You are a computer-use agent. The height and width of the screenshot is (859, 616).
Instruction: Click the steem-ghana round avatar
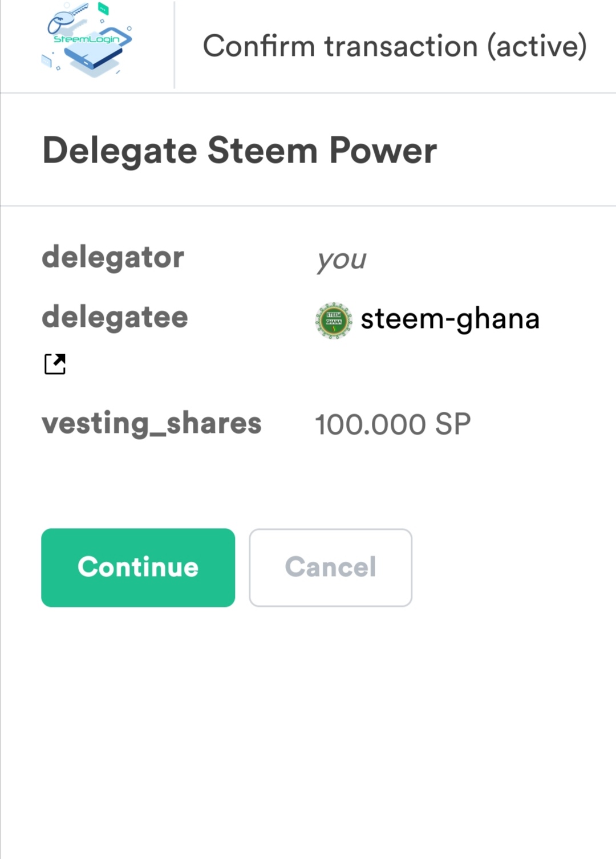[334, 321]
